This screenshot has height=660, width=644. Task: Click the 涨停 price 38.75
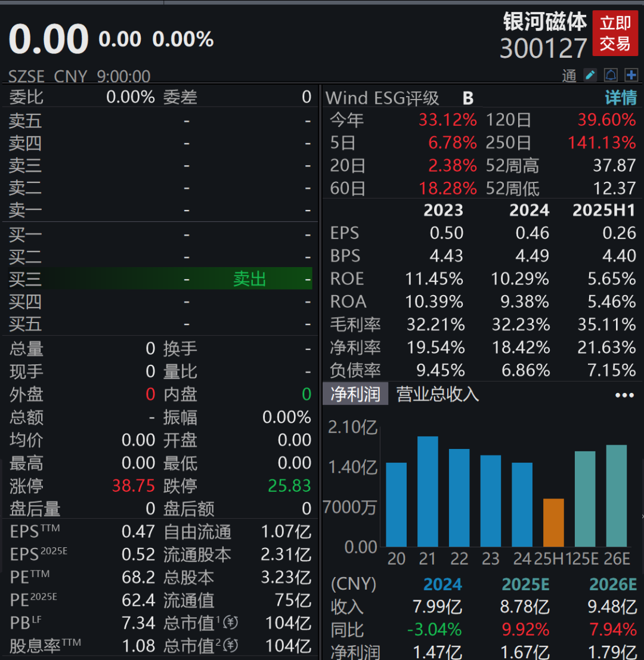134,486
